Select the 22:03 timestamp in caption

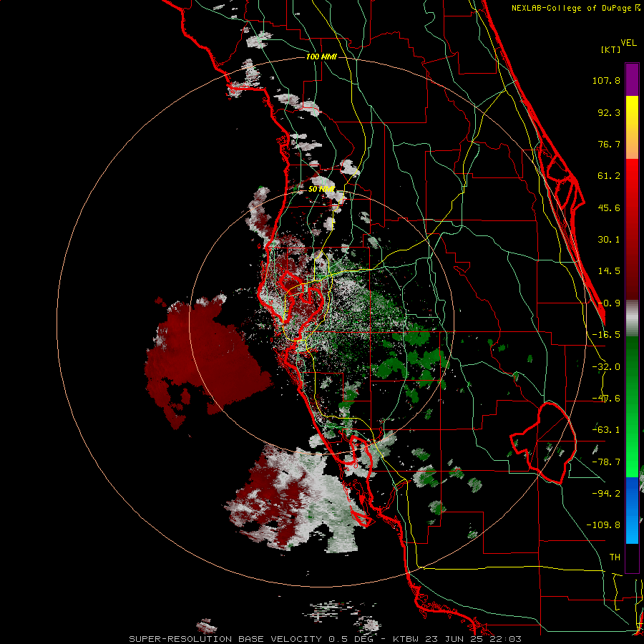(507, 639)
